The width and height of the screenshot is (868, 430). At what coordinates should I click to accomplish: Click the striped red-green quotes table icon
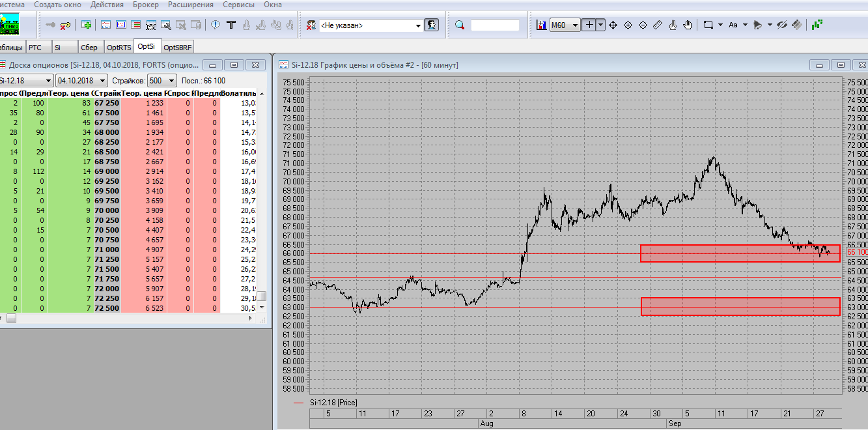(135, 25)
